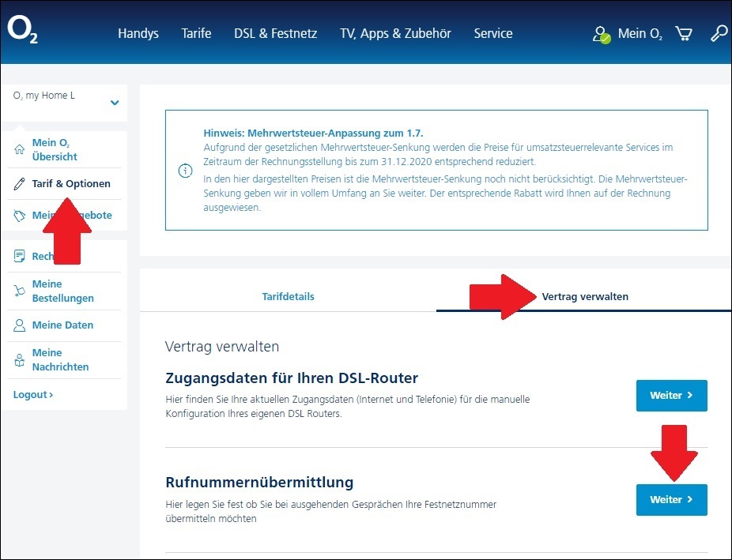Click the invoice icon next to Rechnung
This screenshot has height=560, width=732.
point(19,256)
